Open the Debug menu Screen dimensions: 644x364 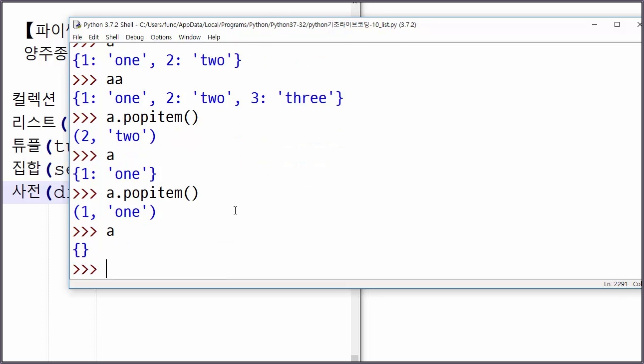135,37
